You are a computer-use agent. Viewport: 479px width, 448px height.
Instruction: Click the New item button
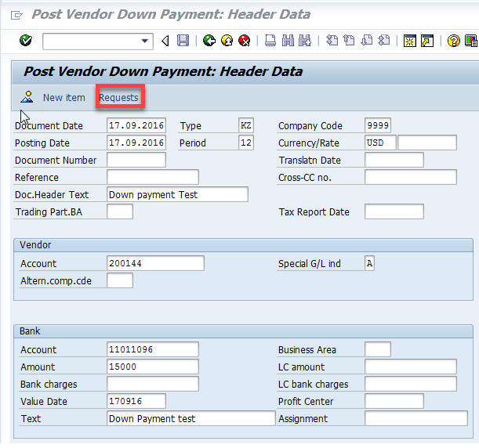(x=64, y=98)
